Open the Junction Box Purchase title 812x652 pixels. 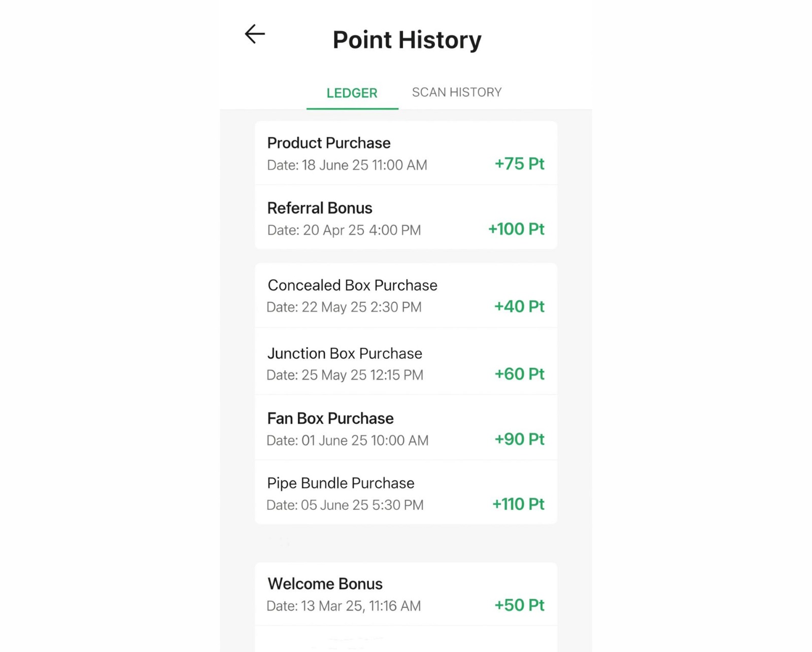(345, 353)
